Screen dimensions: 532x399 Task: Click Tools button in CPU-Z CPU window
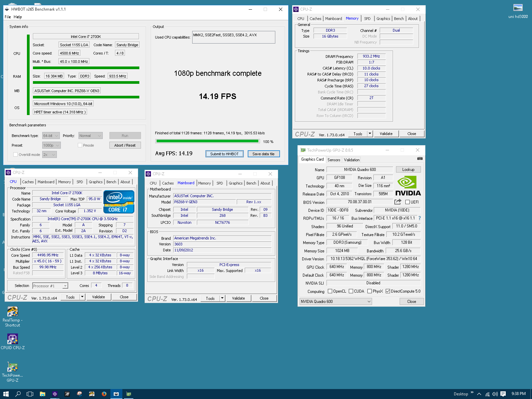coord(70,297)
